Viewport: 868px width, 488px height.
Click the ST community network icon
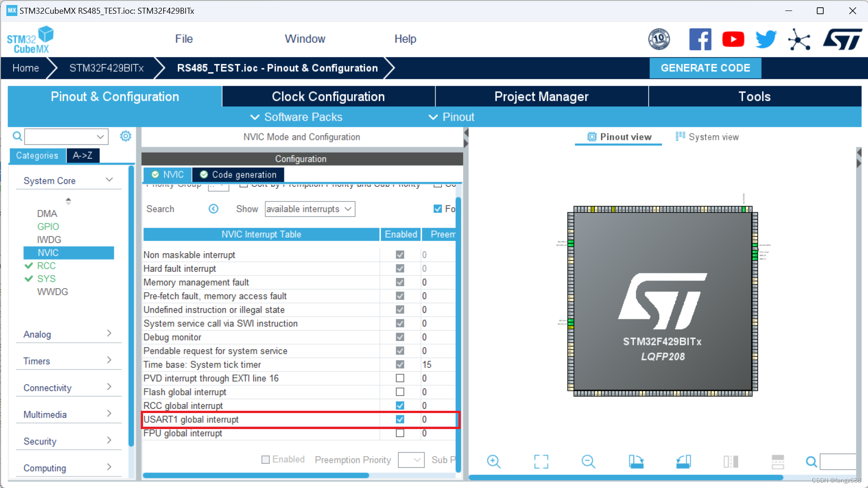(799, 40)
